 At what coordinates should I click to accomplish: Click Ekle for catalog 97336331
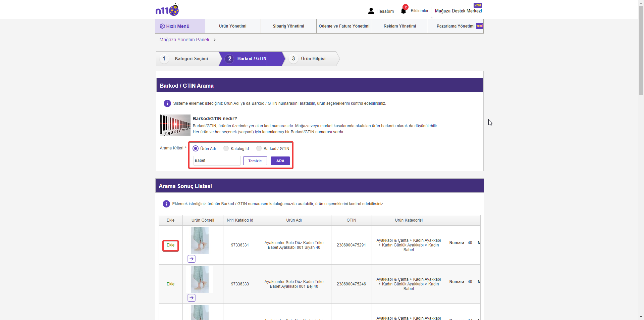[171, 245]
